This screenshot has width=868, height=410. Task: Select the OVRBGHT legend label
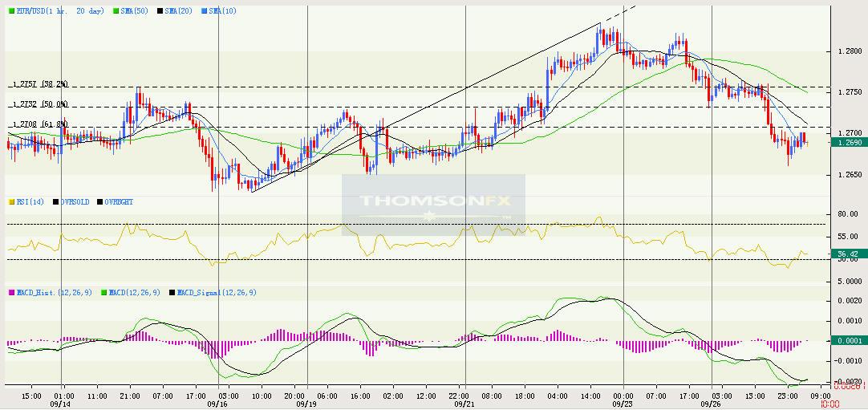pos(119,202)
